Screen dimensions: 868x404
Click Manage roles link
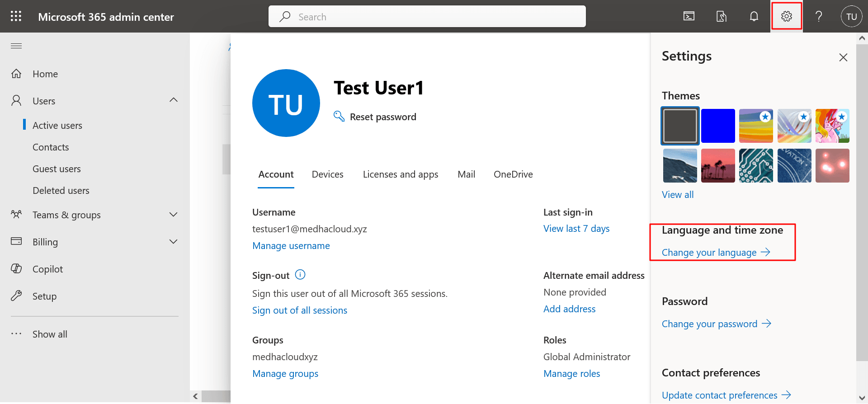(x=571, y=374)
